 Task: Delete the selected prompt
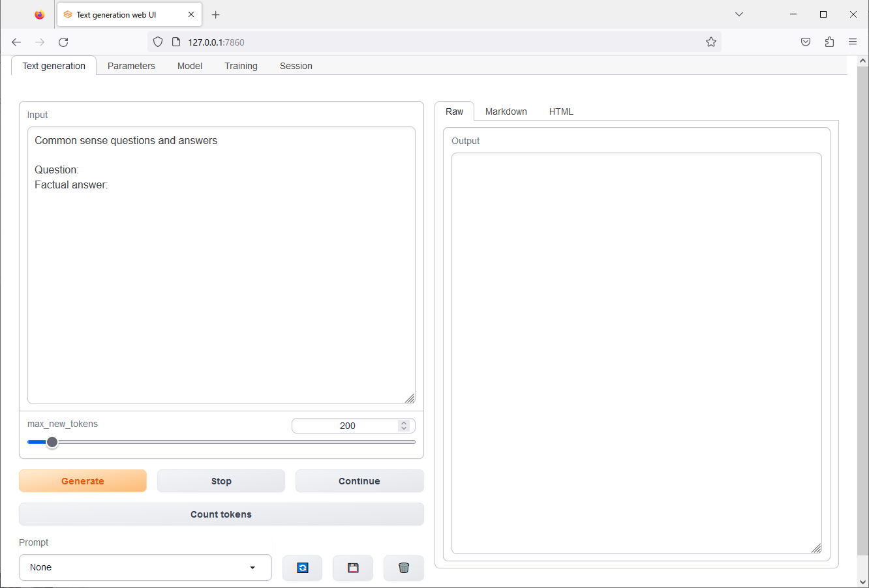click(x=403, y=567)
